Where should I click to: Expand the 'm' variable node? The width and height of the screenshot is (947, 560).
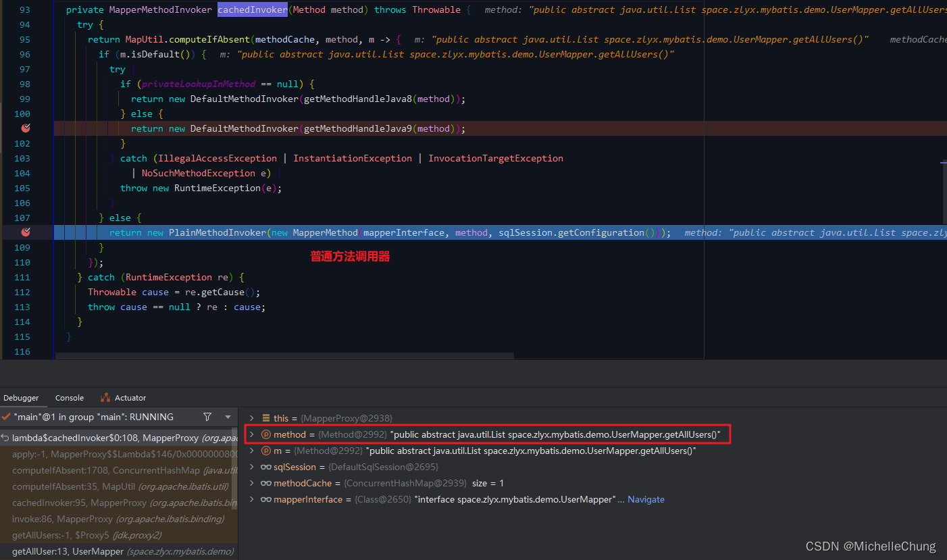tap(252, 451)
